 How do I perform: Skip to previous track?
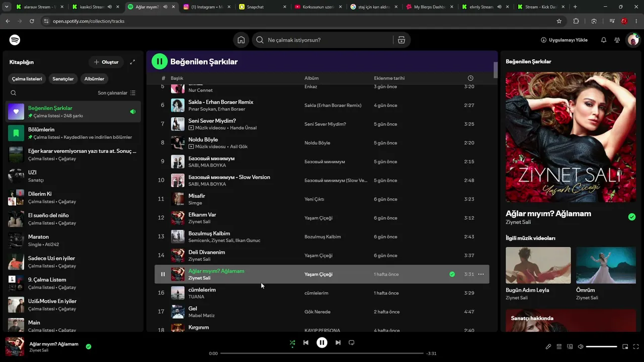306,343
